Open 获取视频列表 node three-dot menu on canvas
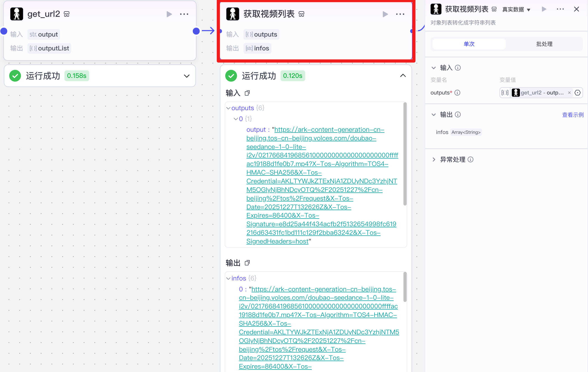Screen dimensions: 588x372 (400, 14)
